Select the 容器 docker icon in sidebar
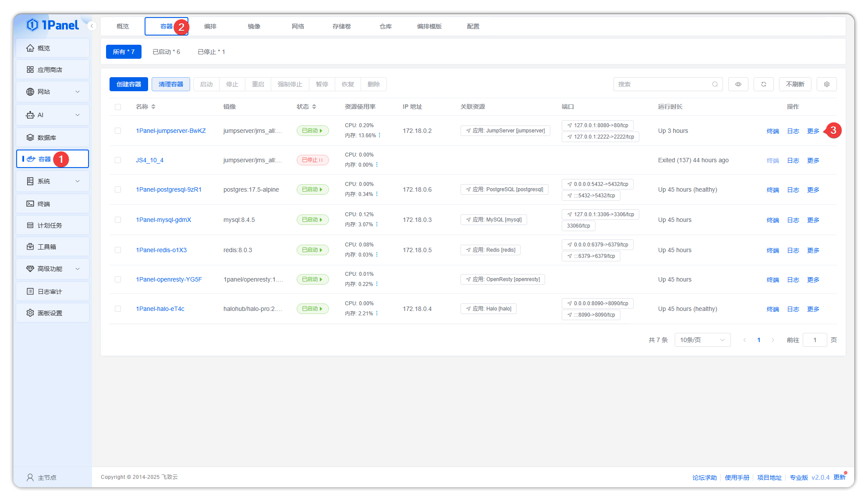 click(x=31, y=159)
